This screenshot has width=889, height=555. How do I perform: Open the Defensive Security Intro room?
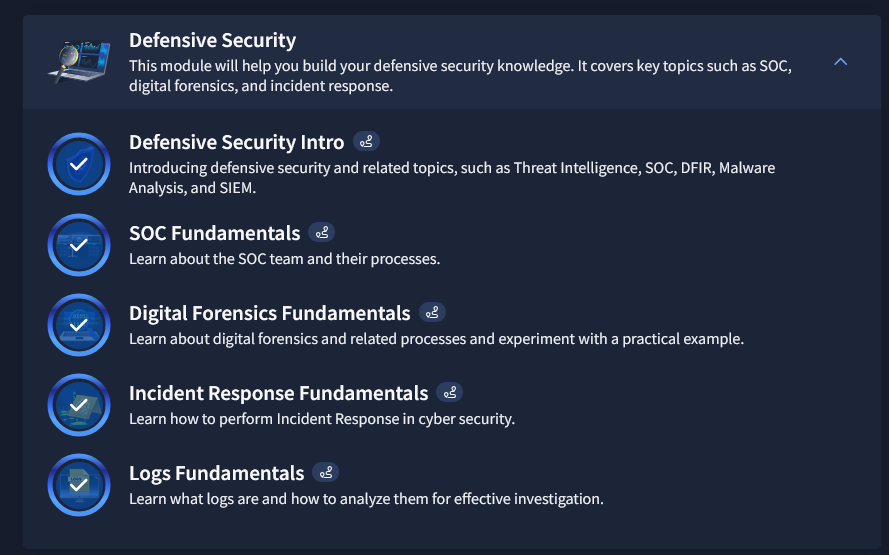236,142
